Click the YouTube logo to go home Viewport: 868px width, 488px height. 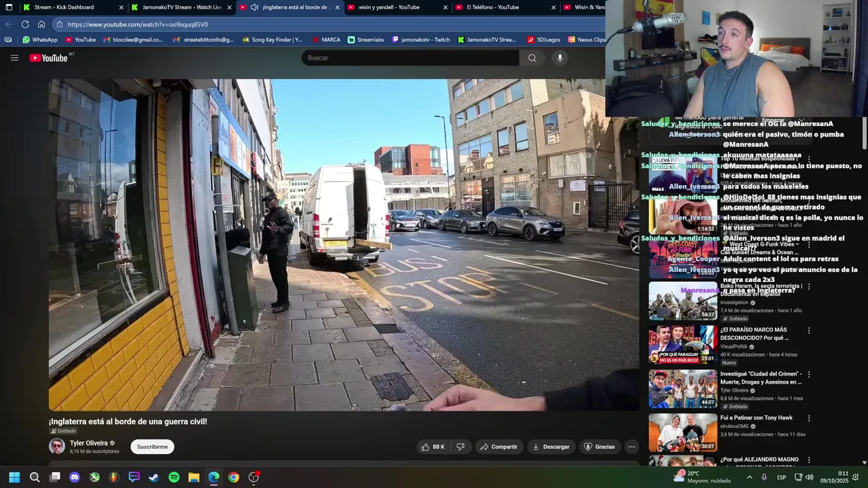(48, 58)
